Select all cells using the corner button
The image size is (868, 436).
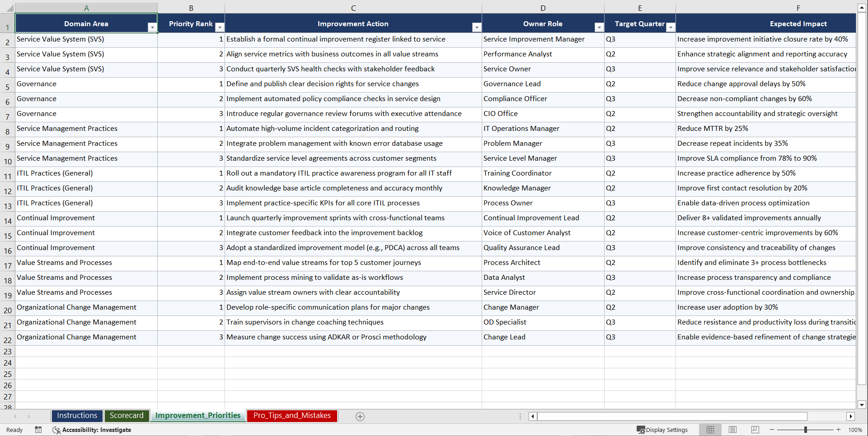point(10,8)
